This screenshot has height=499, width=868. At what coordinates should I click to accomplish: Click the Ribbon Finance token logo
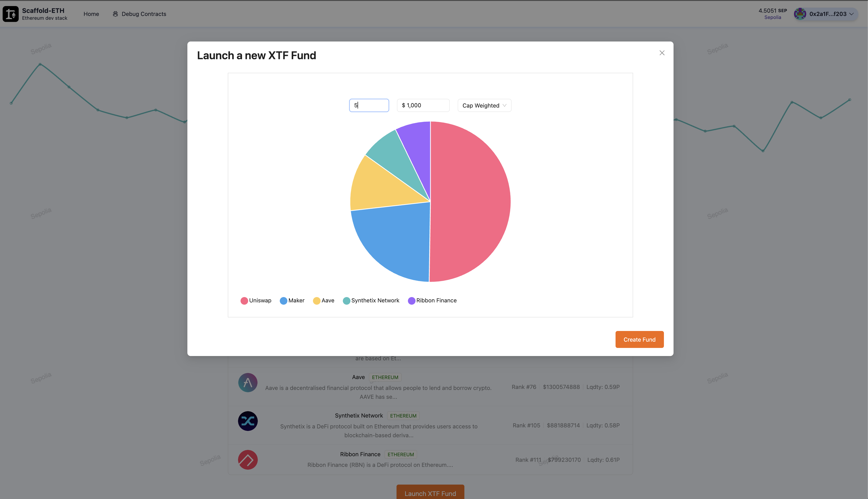tap(248, 460)
